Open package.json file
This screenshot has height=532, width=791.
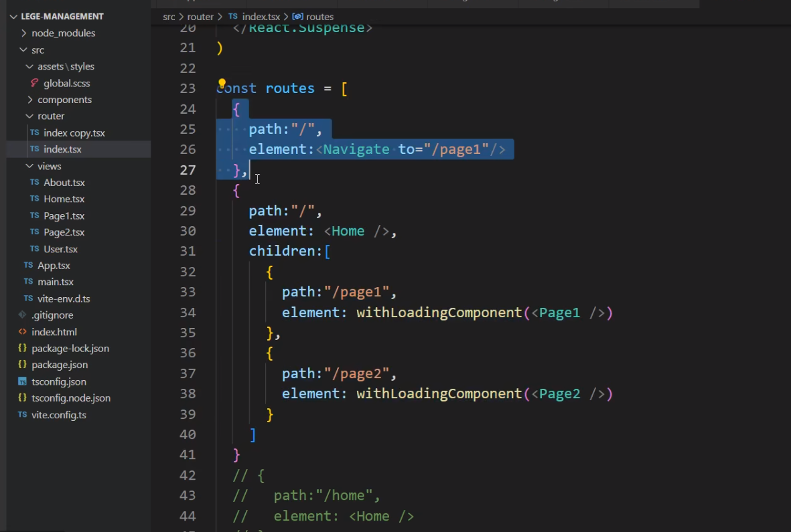60,365
